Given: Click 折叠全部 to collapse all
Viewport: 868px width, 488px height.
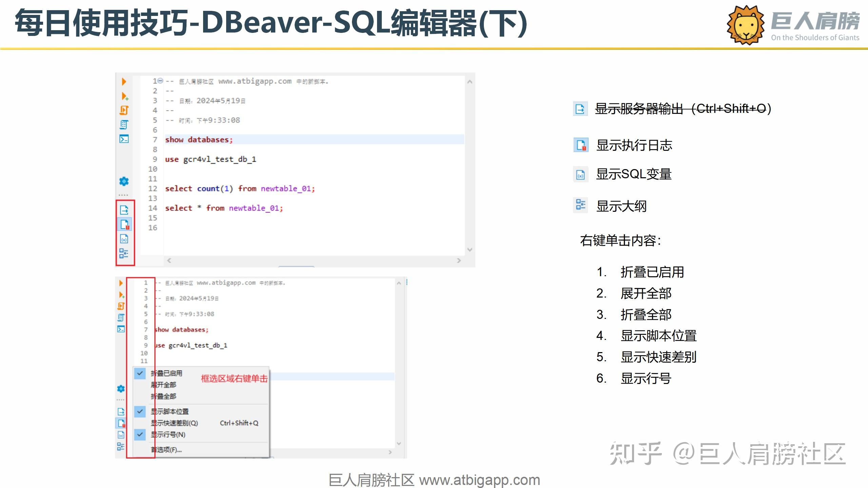Looking at the screenshot, I should [x=164, y=396].
